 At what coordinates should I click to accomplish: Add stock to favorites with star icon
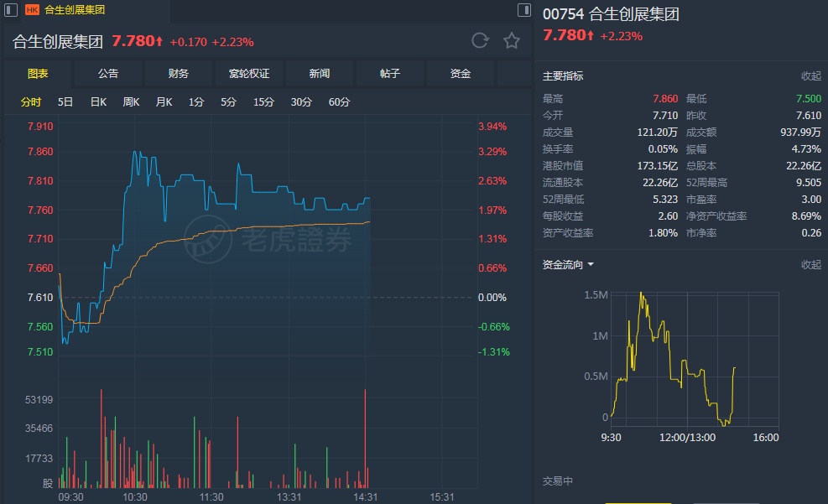click(511, 40)
